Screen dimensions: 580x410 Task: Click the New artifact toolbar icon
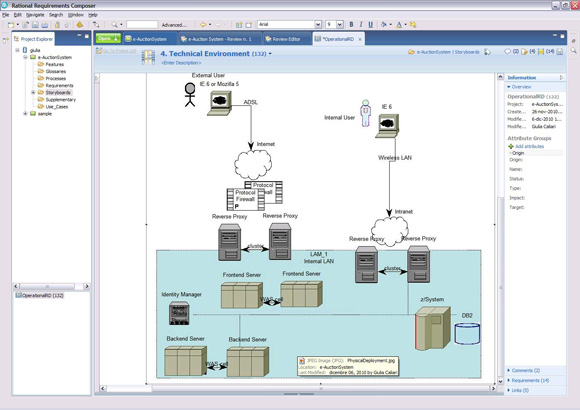tap(11, 25)
